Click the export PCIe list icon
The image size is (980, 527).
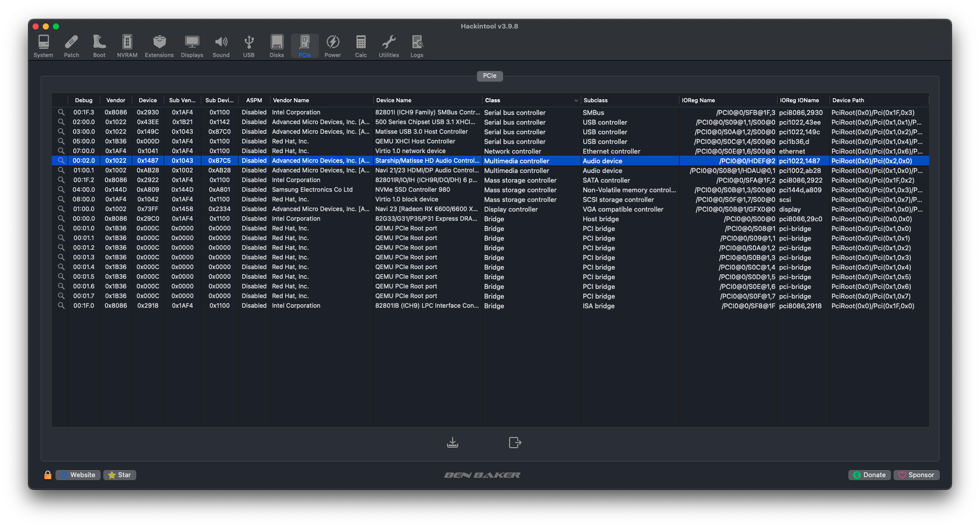click(515, 443)
